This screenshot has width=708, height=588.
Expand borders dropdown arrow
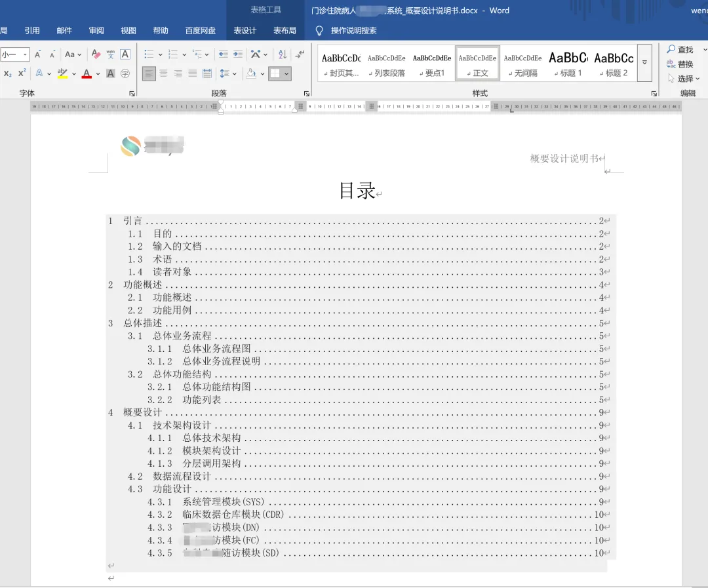(286, 73)
